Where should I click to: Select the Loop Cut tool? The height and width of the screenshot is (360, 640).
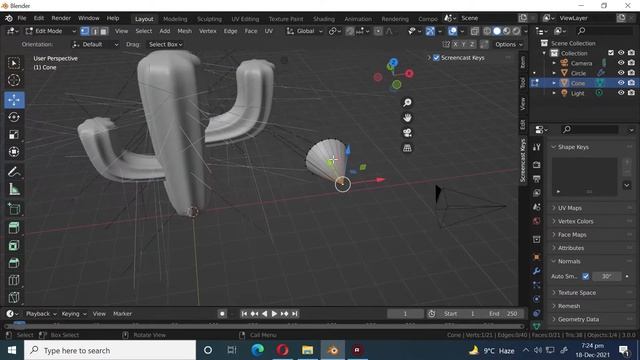(x=14, y=280)
